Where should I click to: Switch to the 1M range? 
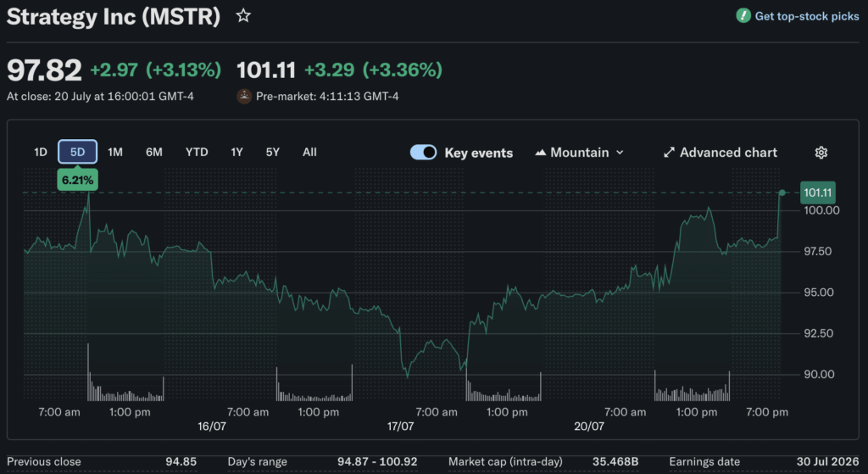click(115, 152)
